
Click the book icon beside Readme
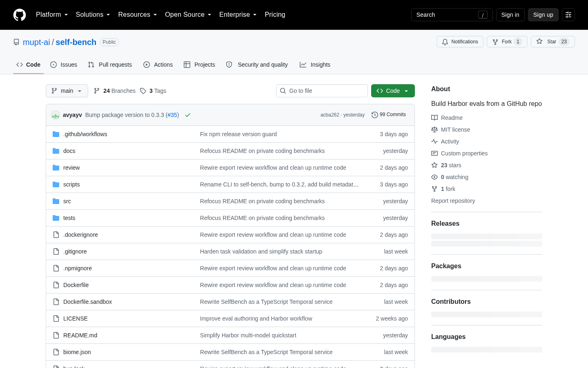click(x=434, y=118)
